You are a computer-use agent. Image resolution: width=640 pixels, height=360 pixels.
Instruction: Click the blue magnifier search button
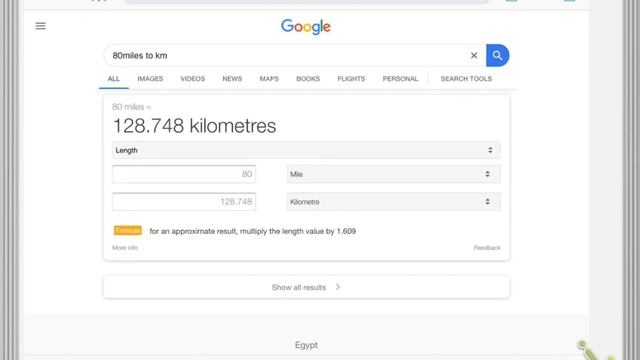[497, 55]
